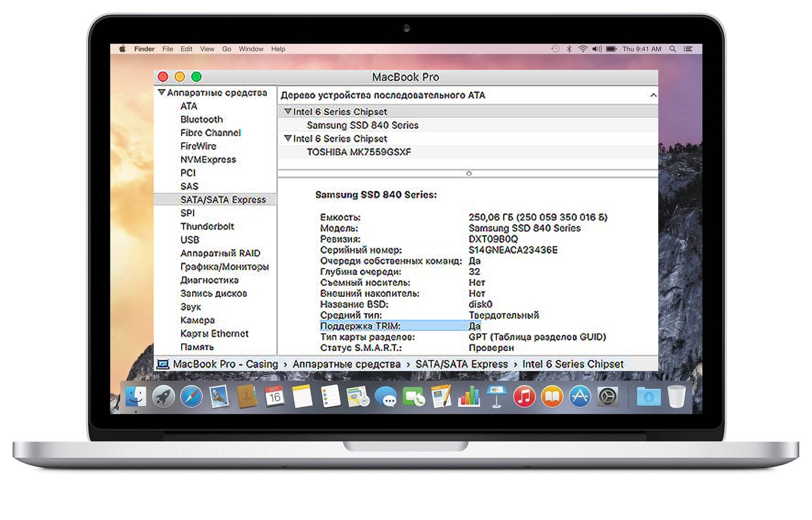Collapse Intel 6 Series Chipset above TOSHIBA

pos(288,139)
